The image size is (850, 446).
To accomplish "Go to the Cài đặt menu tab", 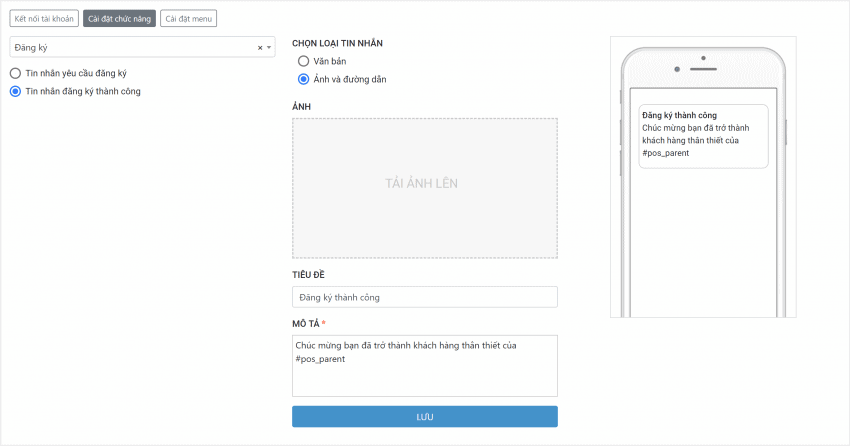I will [188, 18].
